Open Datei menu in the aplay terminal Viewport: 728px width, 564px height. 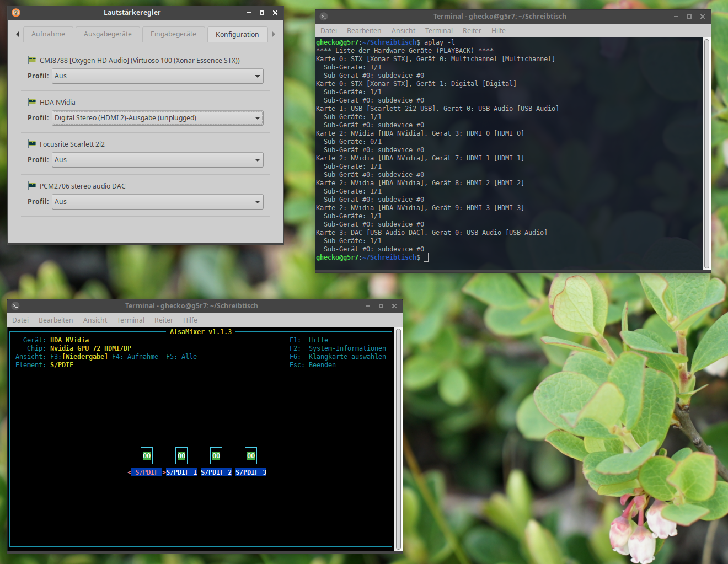pyautogui.click(x=329, y=31)
